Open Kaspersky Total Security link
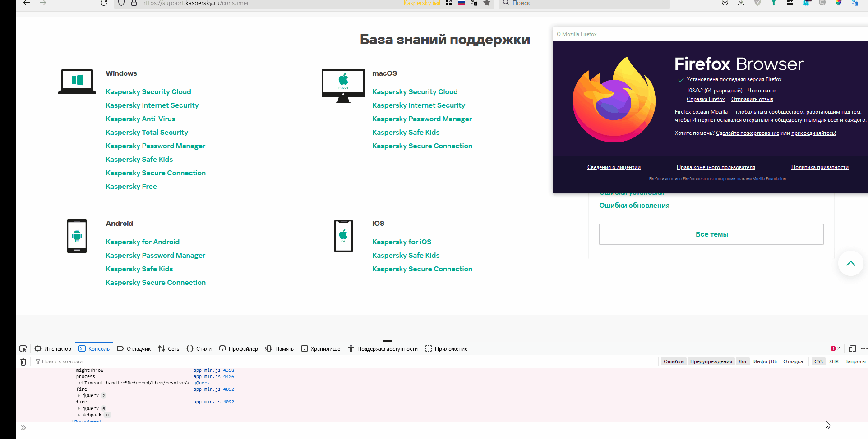This screenshot has width=868, height=439. [x=147, y=133]
